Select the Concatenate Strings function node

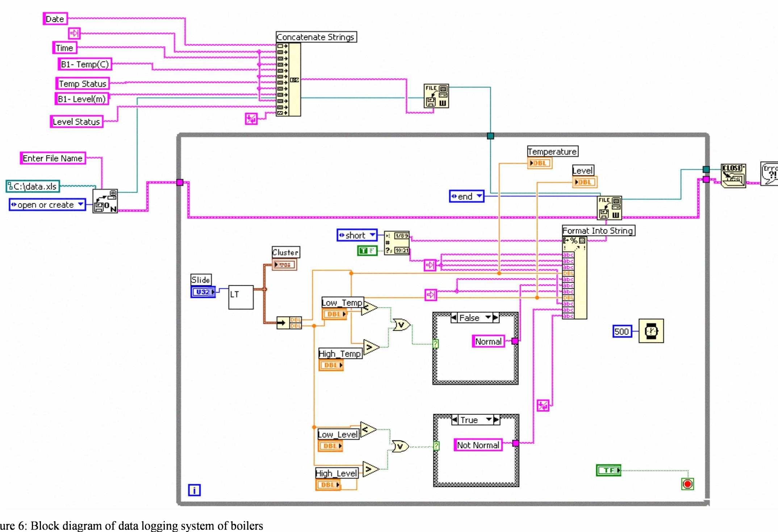click(x=288, y=80)
